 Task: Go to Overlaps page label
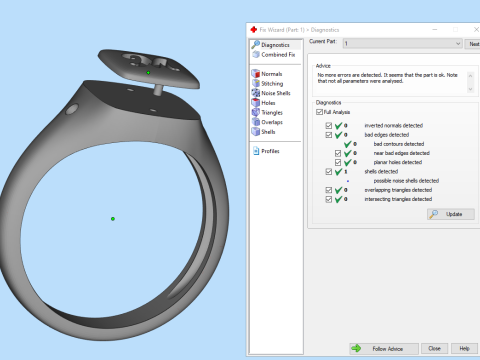click(x=272, y=122)
